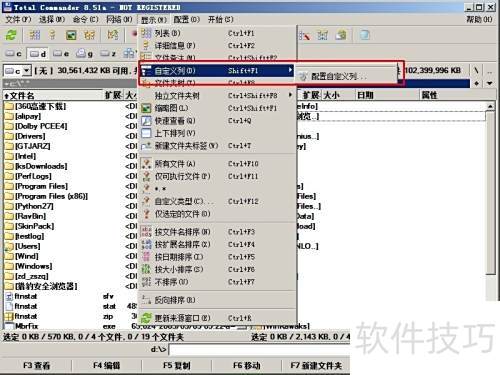
Task: Click the right panel root directory backslash button
Action: (477, 70)
